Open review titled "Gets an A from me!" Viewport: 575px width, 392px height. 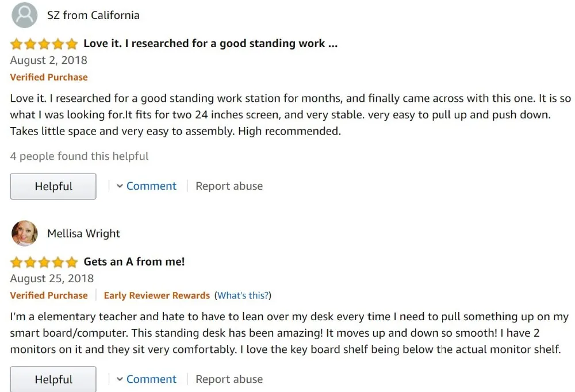[134, 262]
